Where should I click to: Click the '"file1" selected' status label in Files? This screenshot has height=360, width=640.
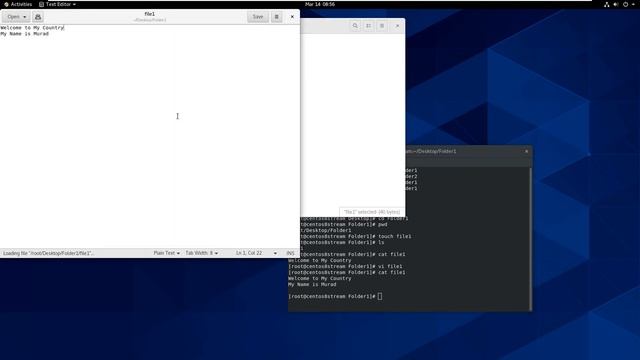[372, 212]
